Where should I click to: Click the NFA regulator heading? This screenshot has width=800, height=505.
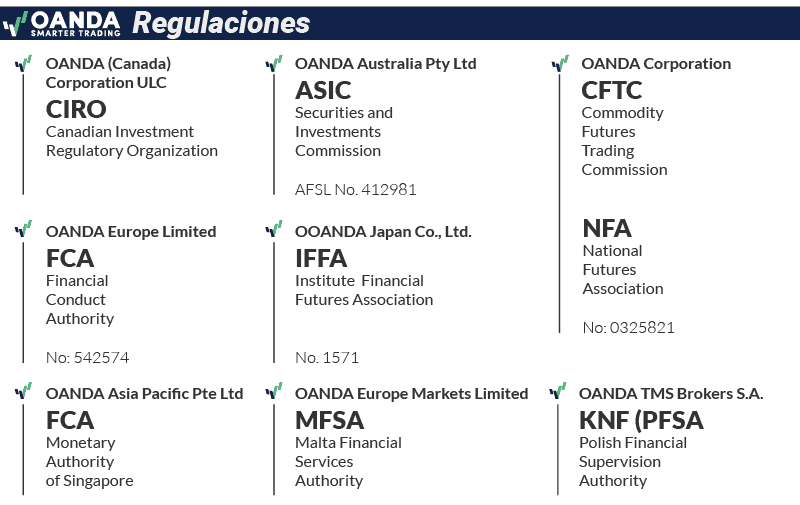(x=607, y=229)
